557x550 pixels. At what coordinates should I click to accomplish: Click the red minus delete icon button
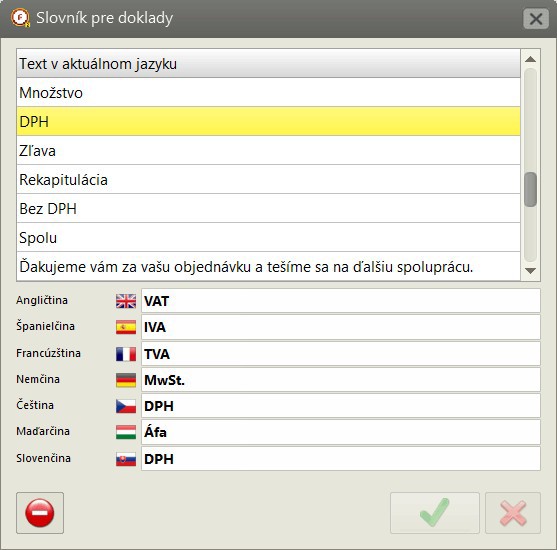pos(40,513)
